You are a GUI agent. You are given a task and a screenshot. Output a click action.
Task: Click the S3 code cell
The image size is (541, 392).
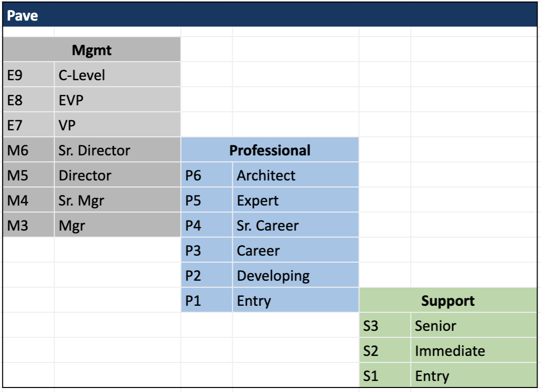385,325
